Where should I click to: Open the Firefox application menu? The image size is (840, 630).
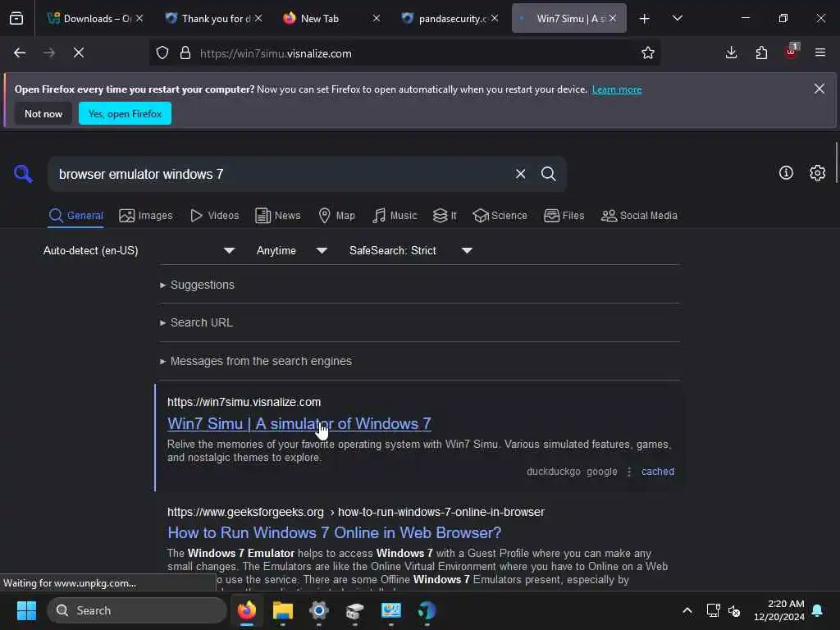(820, 53)
